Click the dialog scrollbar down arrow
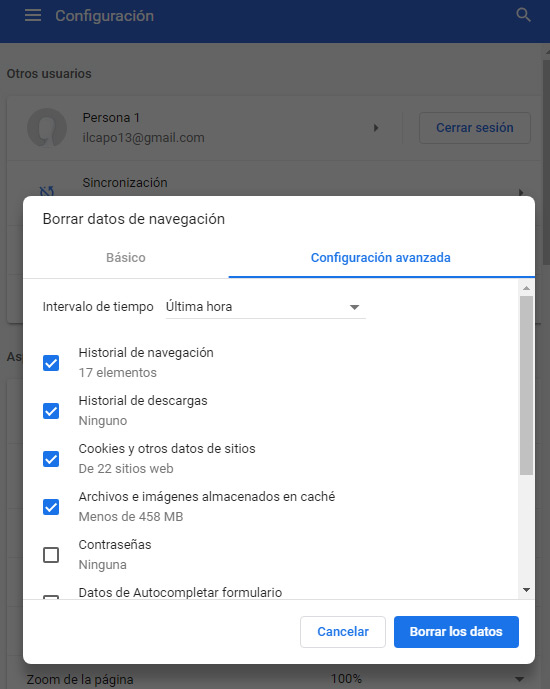550x689 pixels. 526,590
